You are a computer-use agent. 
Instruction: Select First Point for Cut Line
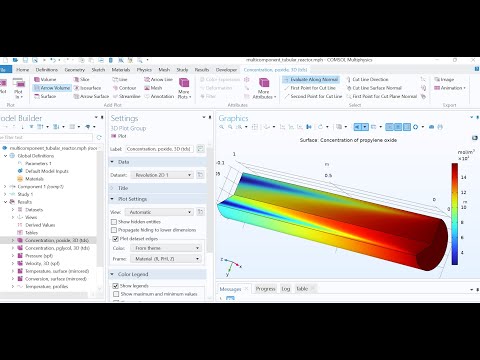pos(310,88)
